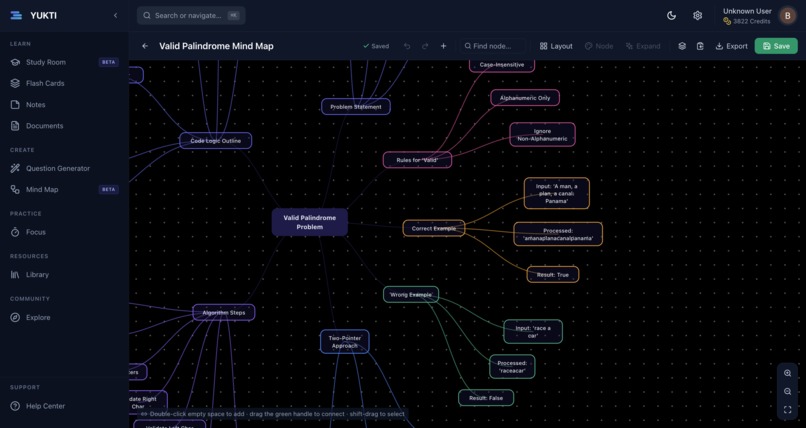This screenshot has height=428, width=806.
Task: Open the Question Generator
Action: pos(64,168)
